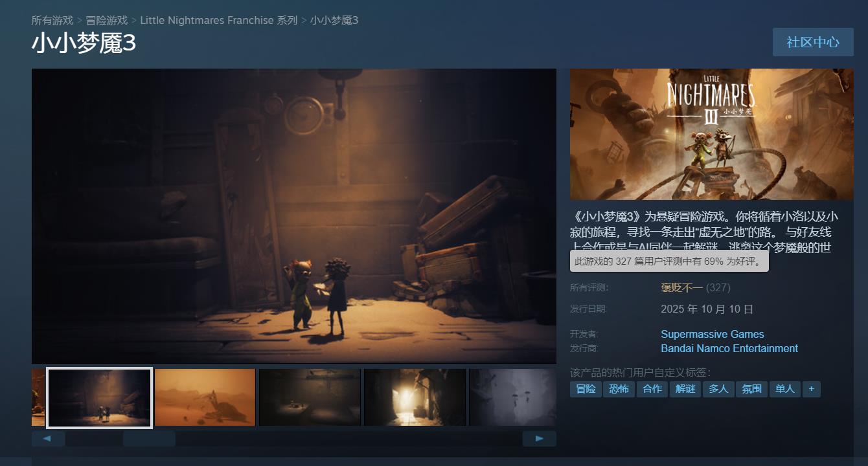Select the glowing alley light thumbnail

pos(415,397)
